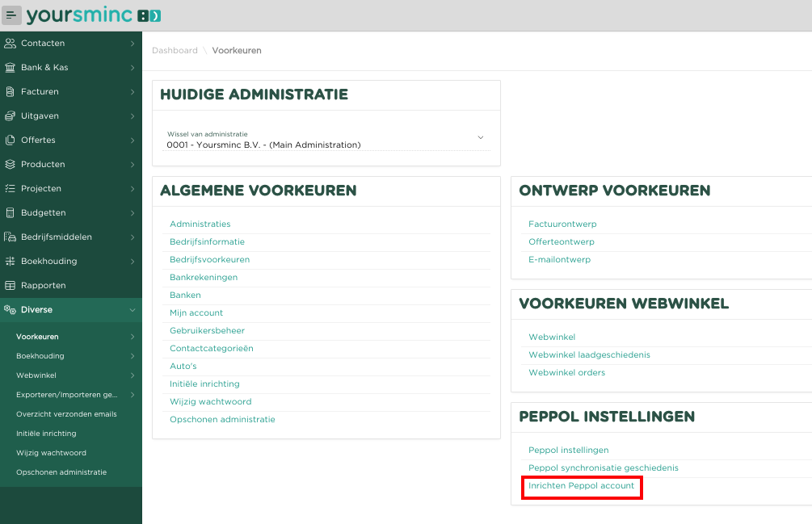812x524 pixels.
Task: Click the Budgetten calculator icon
Action: pos(11,212)
